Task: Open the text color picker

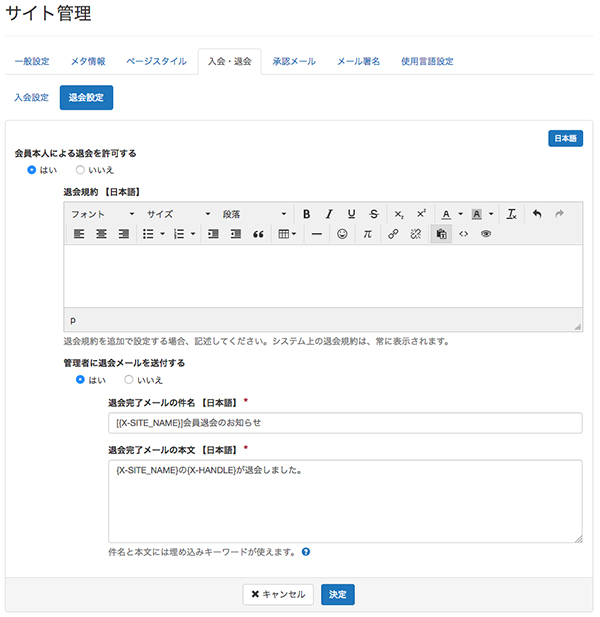Action: [446, 214]
